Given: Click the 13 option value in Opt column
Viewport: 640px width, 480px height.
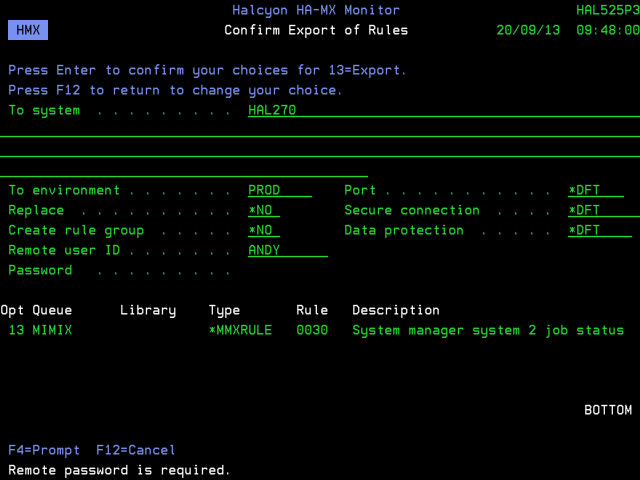Looking at the screenshot, I should pyautogui.click(x=16, y=330).
